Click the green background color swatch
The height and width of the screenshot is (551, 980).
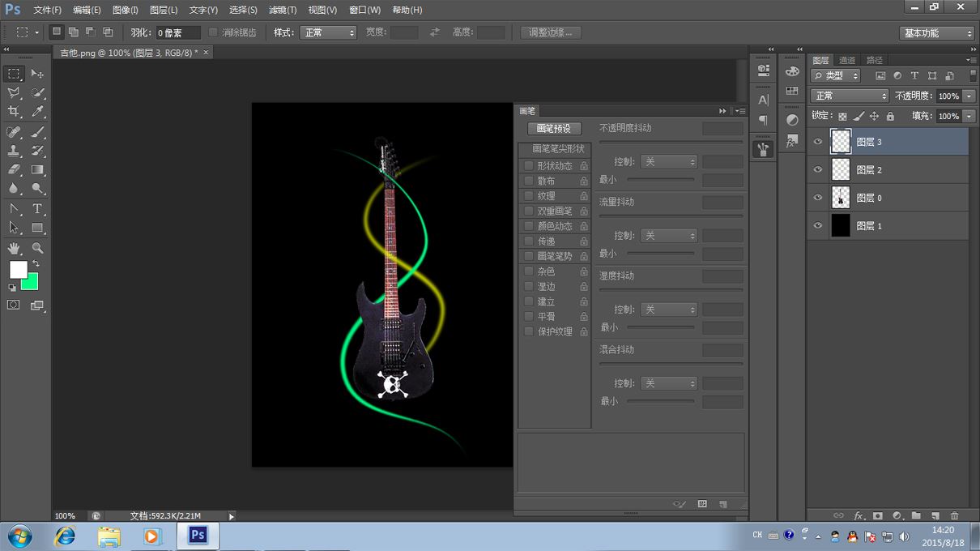32,284
